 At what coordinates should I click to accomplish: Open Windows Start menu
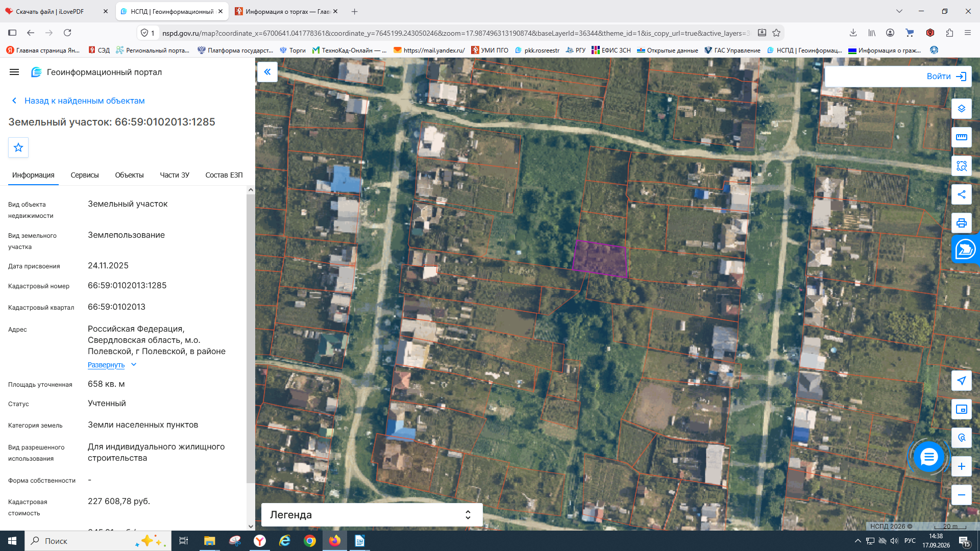12,541
